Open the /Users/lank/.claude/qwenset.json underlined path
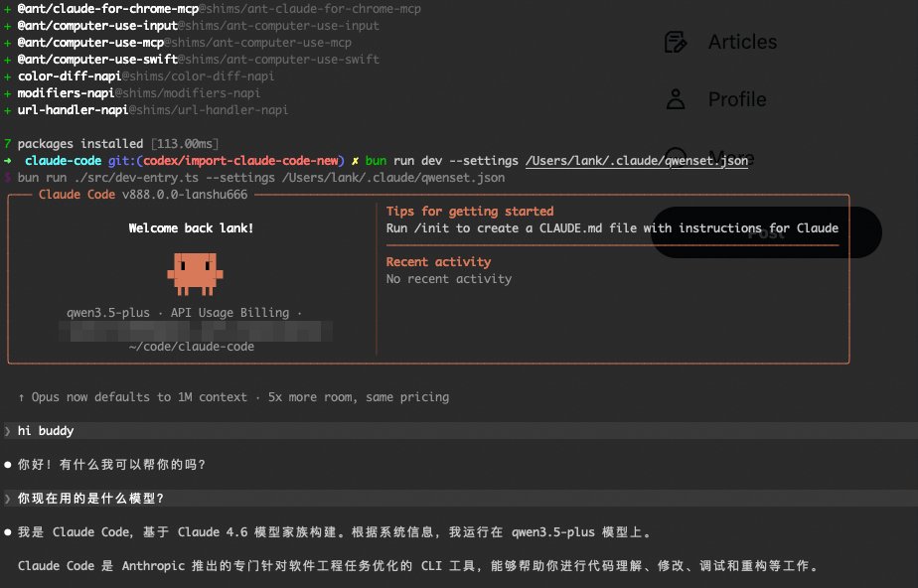The width and height of the screenshot is (918, 588). (x=637, y=160)
